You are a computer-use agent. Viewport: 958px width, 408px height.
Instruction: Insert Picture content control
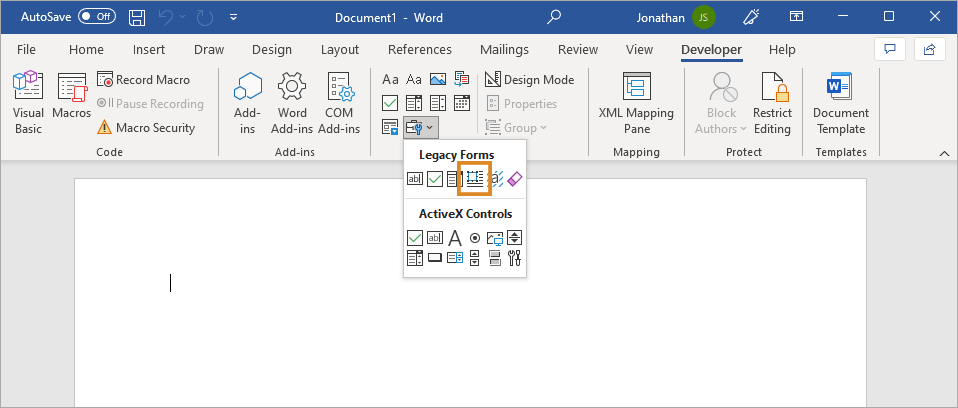tap(437, 79)
